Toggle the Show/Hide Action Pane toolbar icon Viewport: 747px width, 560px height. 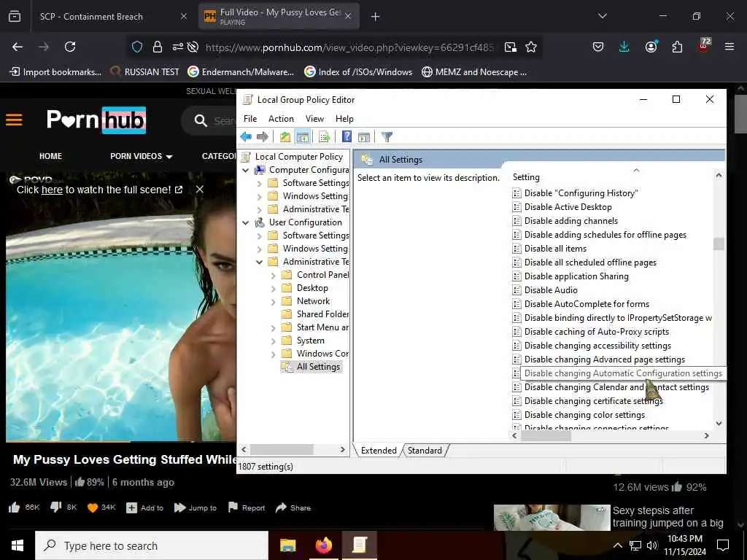click(x=364, y=137)
